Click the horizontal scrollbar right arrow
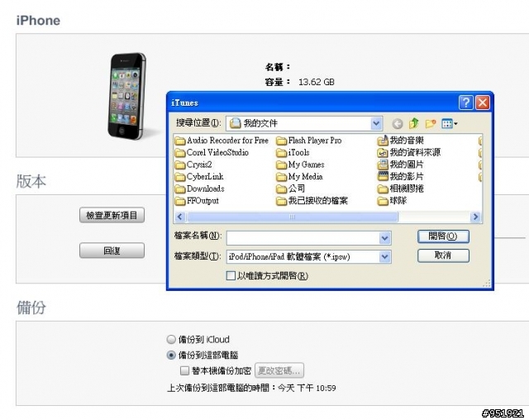The image size is (529, 420). 476,217
